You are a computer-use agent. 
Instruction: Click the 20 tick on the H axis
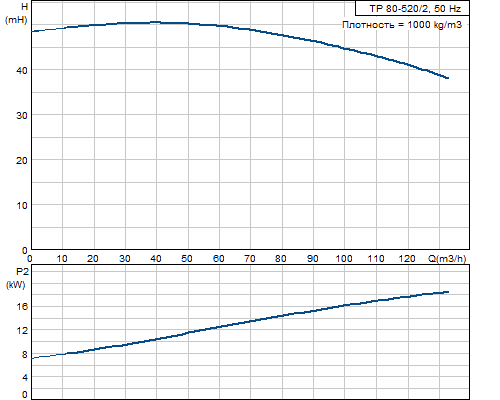coord(22,160)
